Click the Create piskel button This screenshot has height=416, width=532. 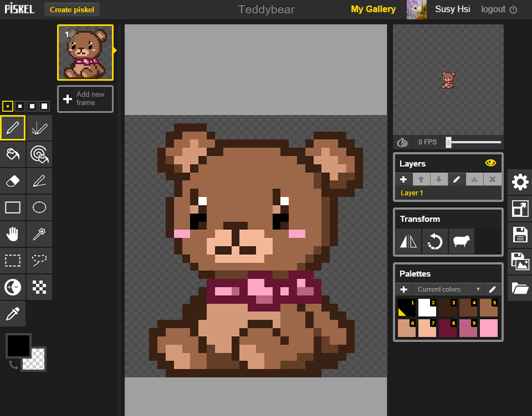point(72,9)
